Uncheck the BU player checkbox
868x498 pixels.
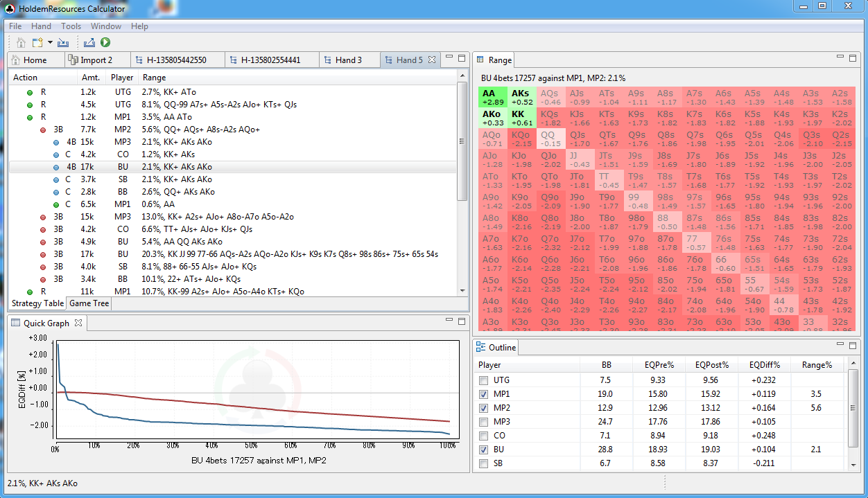[483, 450]
